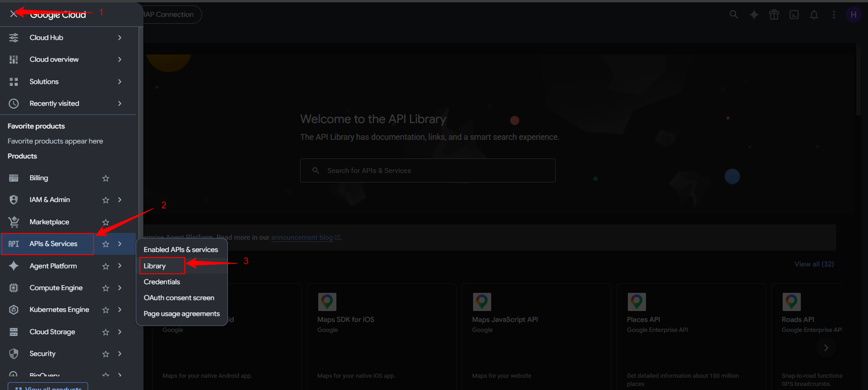Viewport: 868px width, 390px height.
Task: Click the Cloud Storage icon
Action: (x=14, y=332)
